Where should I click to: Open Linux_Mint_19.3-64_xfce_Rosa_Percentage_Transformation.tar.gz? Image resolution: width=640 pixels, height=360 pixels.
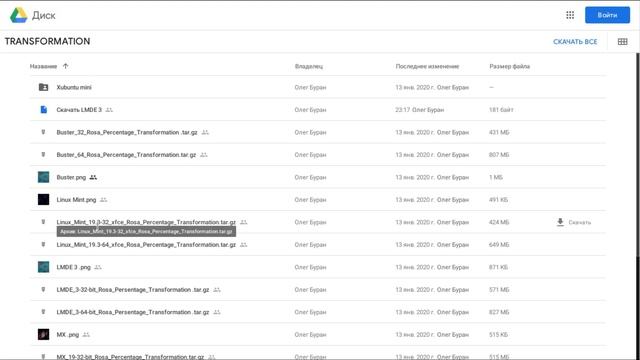point(146,244)
